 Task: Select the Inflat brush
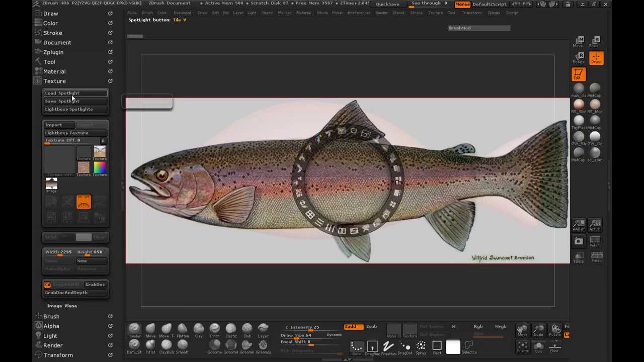[150, 346]
